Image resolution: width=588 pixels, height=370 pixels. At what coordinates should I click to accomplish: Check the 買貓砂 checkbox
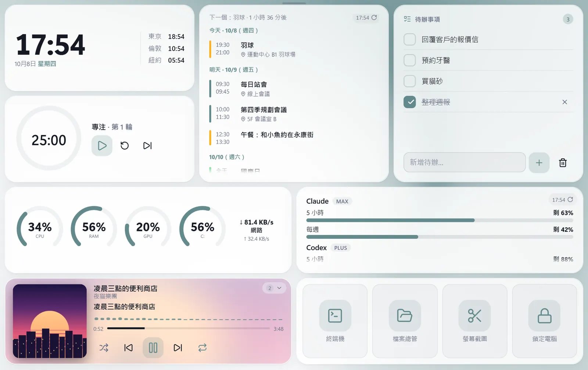pos(410,81)
